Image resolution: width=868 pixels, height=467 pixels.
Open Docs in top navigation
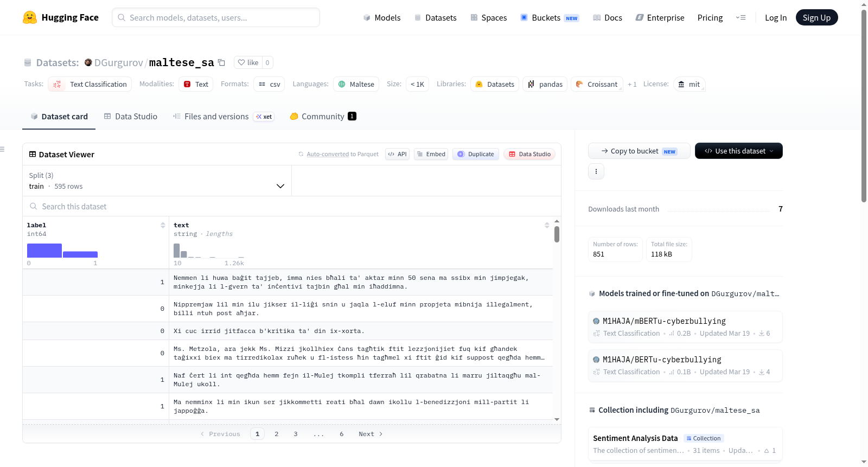tap(608, 17)
